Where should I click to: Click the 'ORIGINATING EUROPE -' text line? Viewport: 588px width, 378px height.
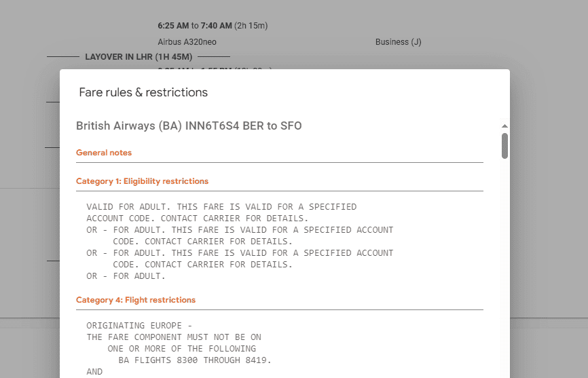139,326
